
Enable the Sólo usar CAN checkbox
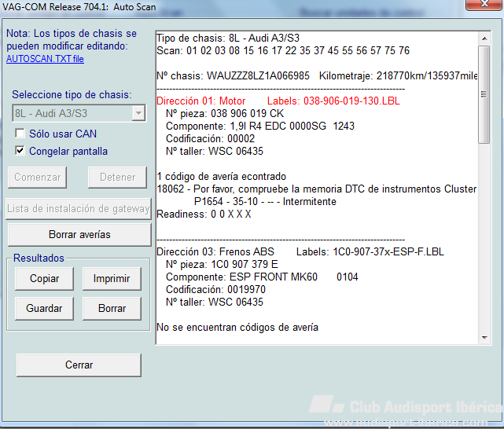(x=20, y=134)
